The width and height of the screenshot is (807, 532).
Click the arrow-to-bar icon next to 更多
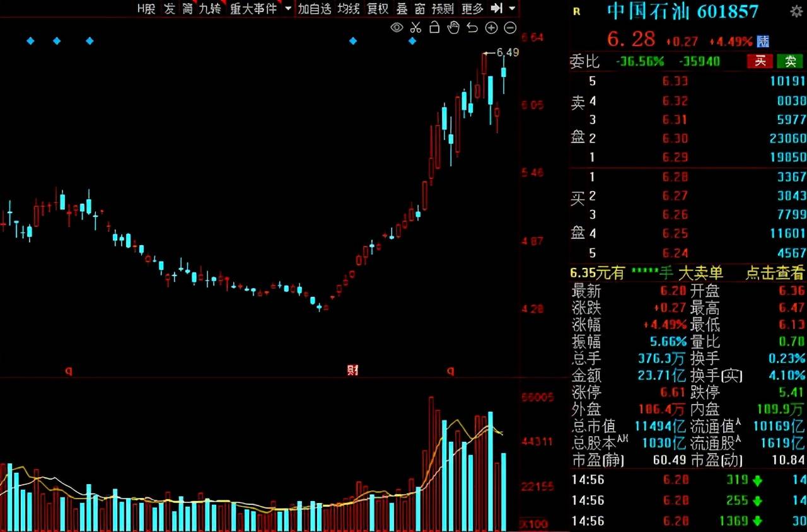497,8
